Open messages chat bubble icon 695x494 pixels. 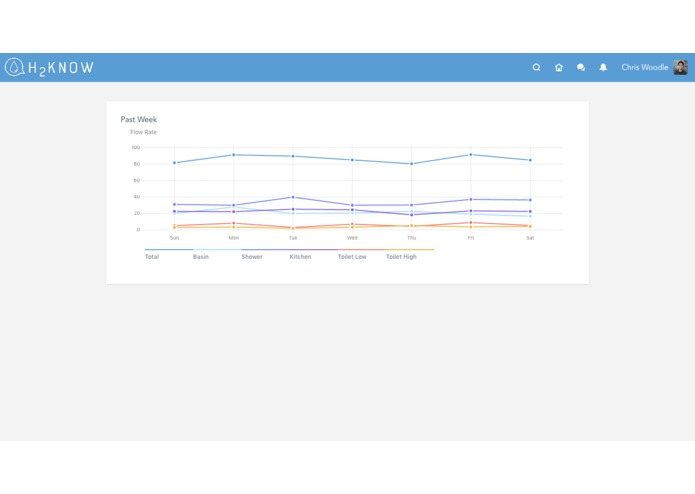click(581, 67)
